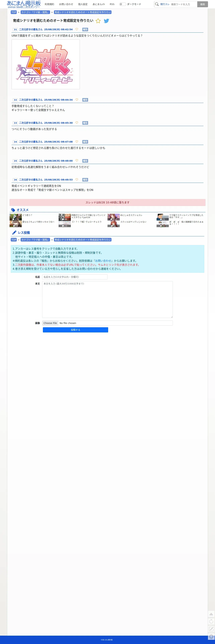Like post 2 with the heart icon

(x=77, y=99)
